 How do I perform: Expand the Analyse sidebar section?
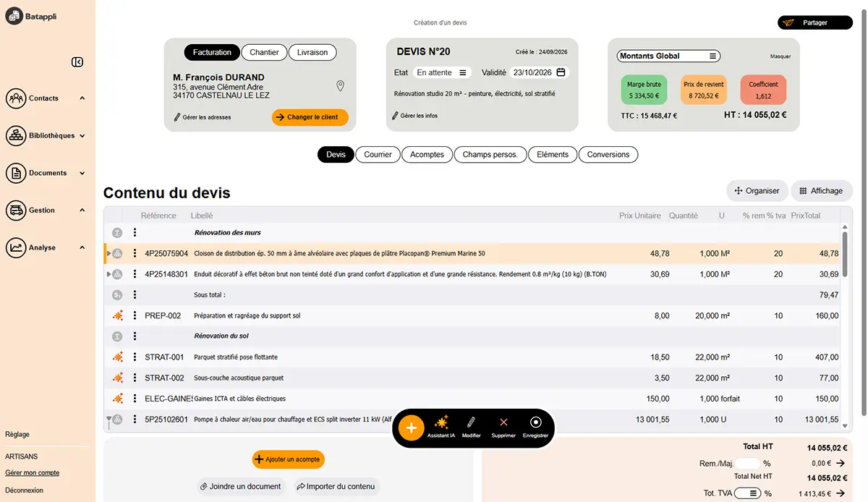click(x=82, y=248)
